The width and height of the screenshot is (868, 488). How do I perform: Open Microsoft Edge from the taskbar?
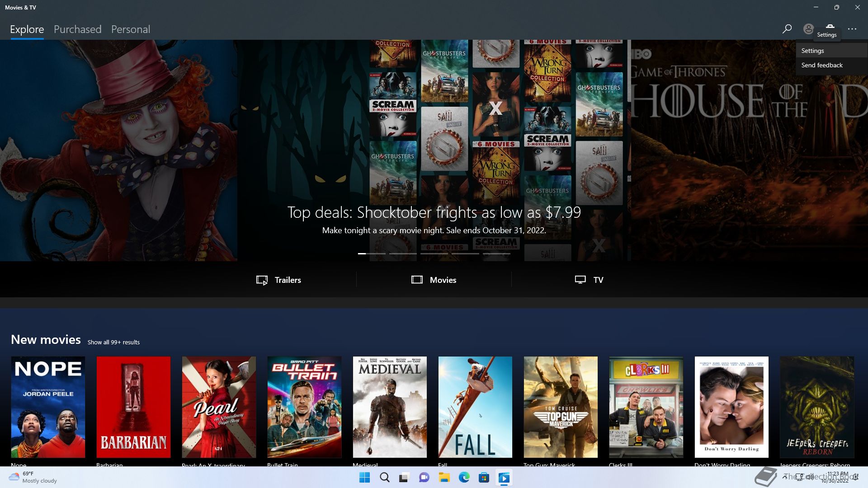464,478
